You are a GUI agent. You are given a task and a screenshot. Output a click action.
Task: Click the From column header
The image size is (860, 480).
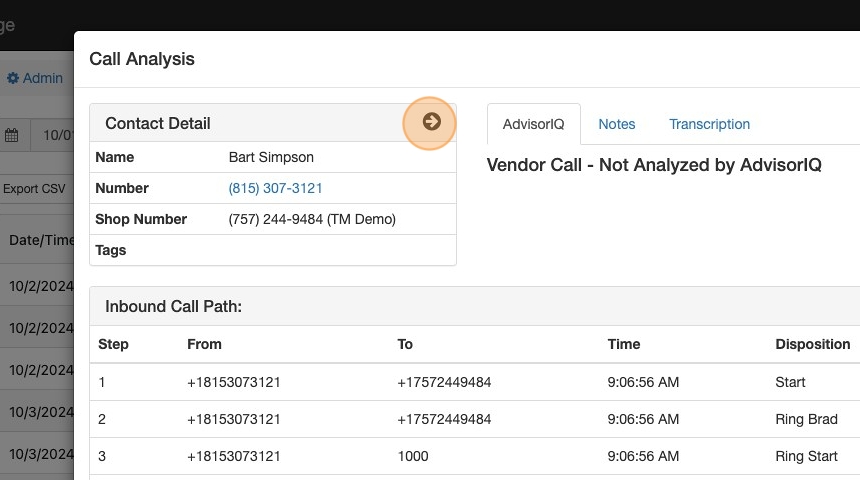coord(204,344)
